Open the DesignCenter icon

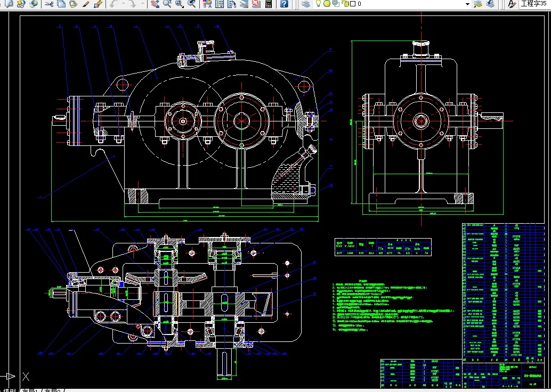point(220,4)
